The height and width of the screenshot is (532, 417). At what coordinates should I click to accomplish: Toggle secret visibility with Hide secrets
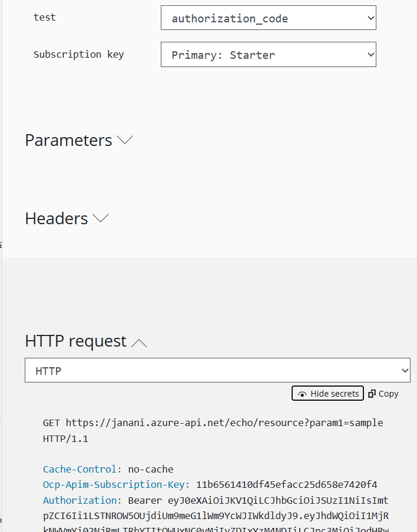pyautogui.click(x=327, y=393)
